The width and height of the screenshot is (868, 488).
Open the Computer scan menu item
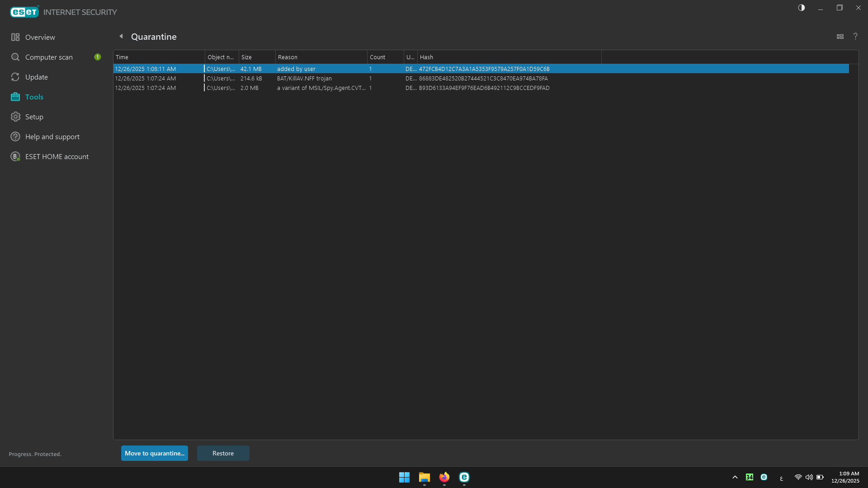point(49,57)
